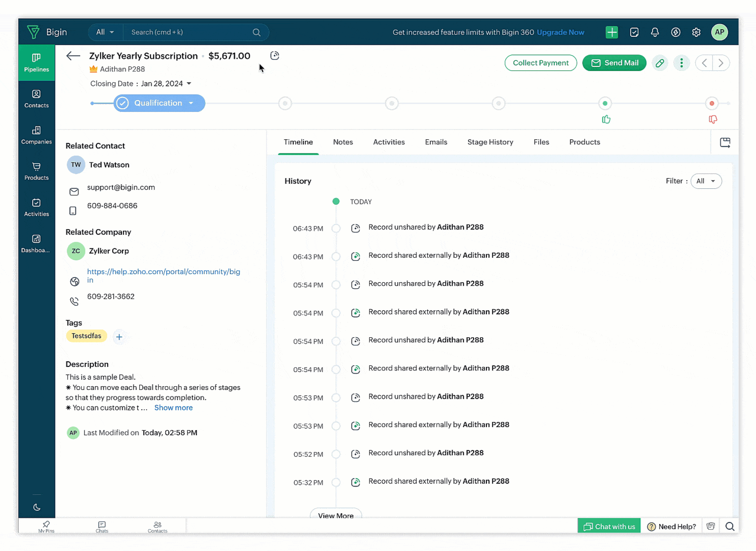Click the Bigin logo
The height and width of the screenshot is (551, 756).
pyautogui.click(x=47, y=32)
